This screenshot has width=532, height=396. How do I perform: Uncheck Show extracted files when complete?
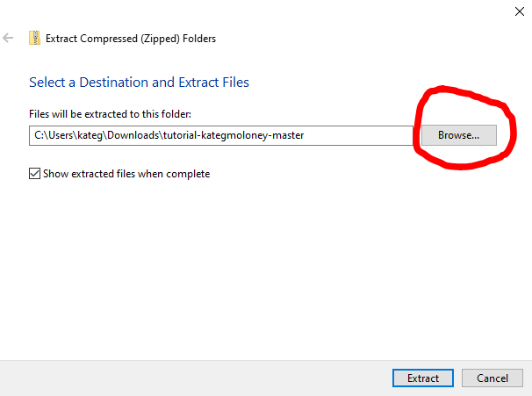click(34, 173)
